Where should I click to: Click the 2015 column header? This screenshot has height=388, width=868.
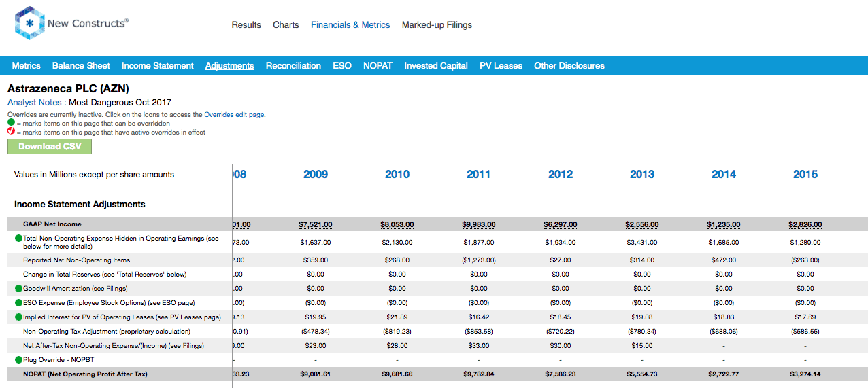point(805,174)
